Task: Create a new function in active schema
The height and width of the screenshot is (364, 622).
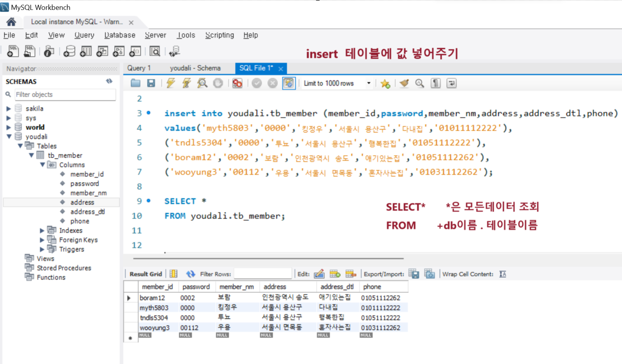Action: 135,51
